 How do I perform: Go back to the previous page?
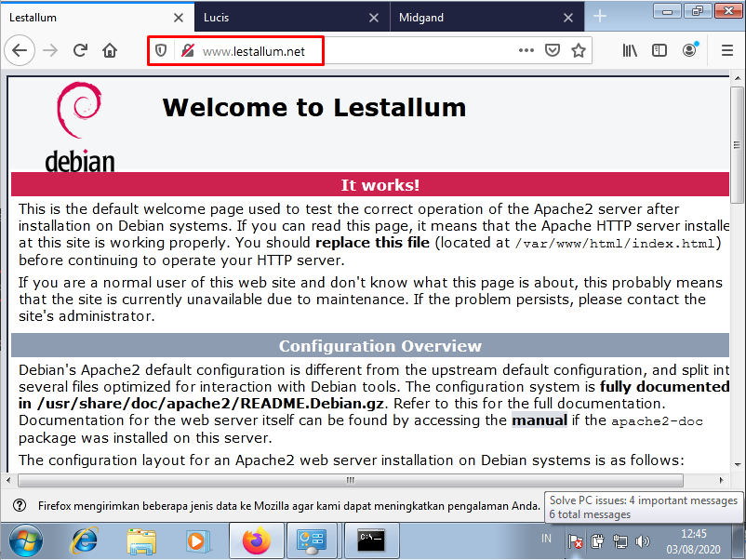[x=20, y=50]
